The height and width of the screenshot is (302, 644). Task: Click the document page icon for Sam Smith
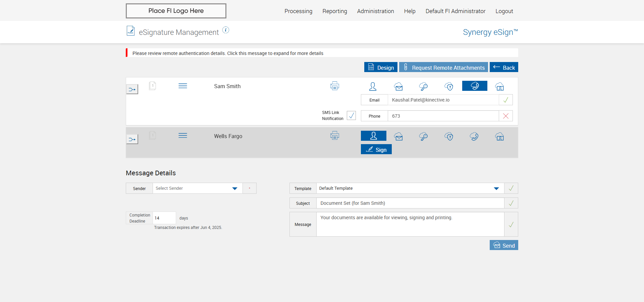tap(152, 86)
